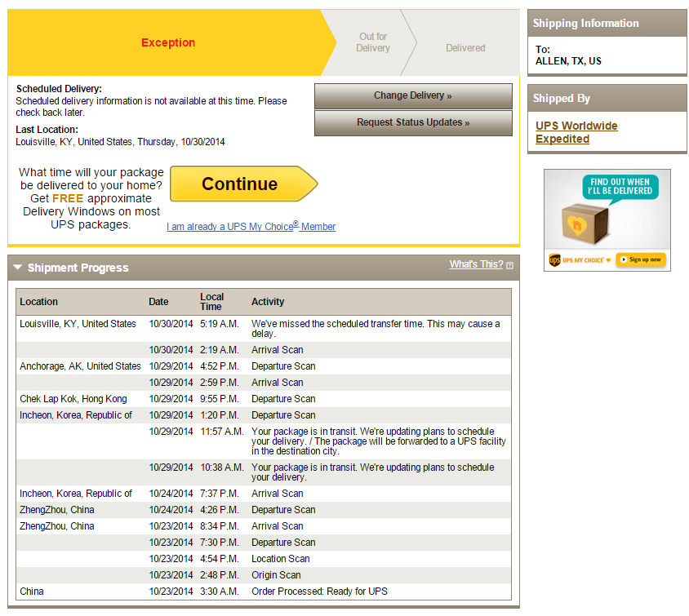Click the Origin Scan activity

(276, 574)
